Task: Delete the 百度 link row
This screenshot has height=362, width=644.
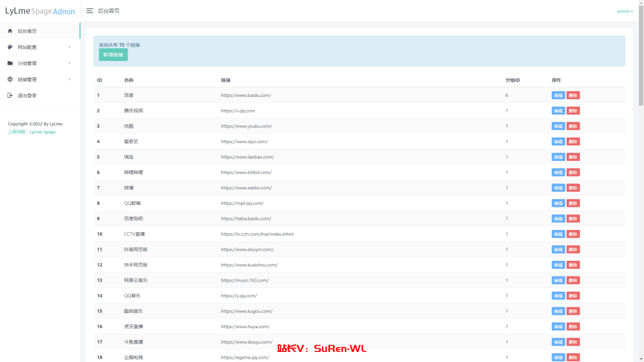Action: tap(573, 96)
